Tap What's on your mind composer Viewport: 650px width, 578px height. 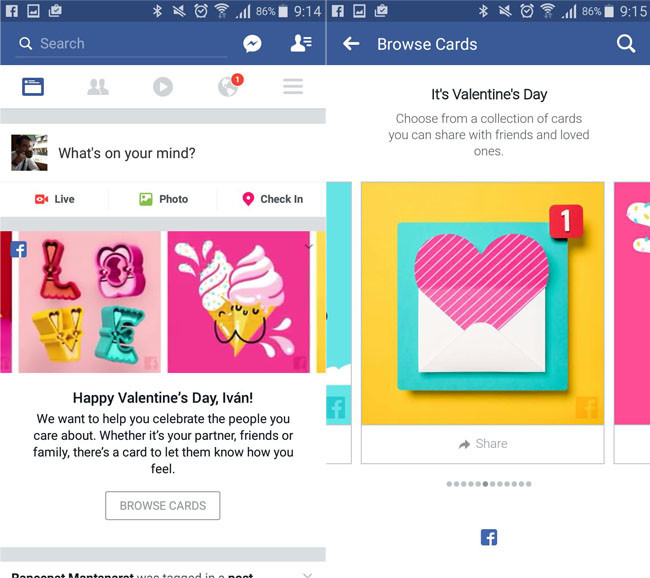coord(126,153)
